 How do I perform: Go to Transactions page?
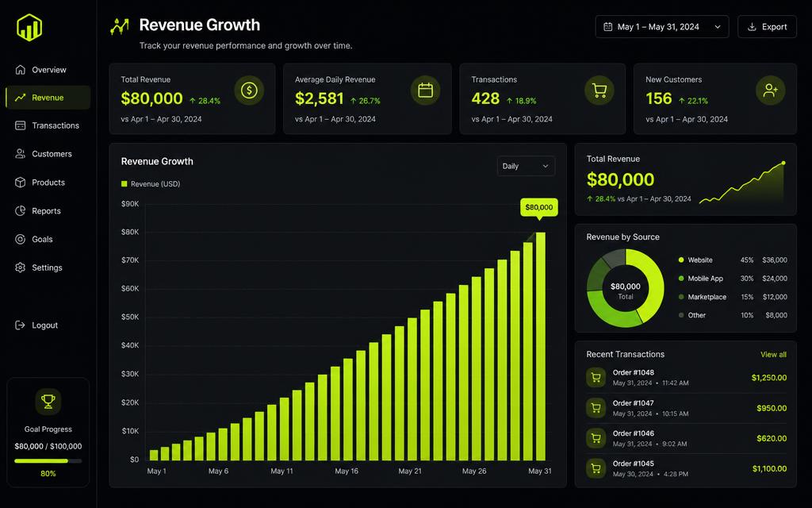(x=48, y=125)
